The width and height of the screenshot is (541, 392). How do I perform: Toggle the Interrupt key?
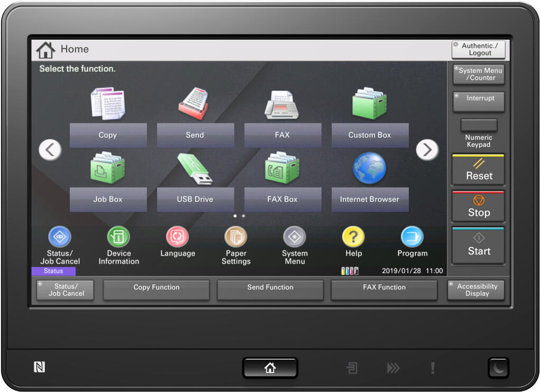(479, 102)
